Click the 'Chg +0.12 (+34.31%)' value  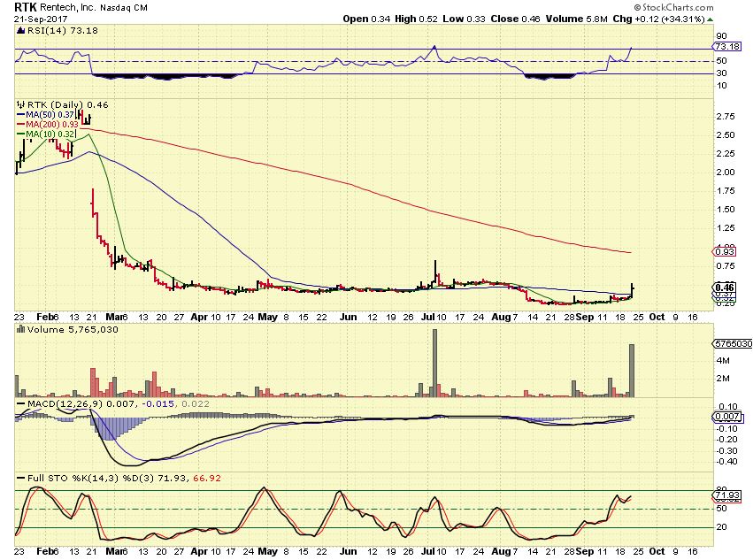659,19
